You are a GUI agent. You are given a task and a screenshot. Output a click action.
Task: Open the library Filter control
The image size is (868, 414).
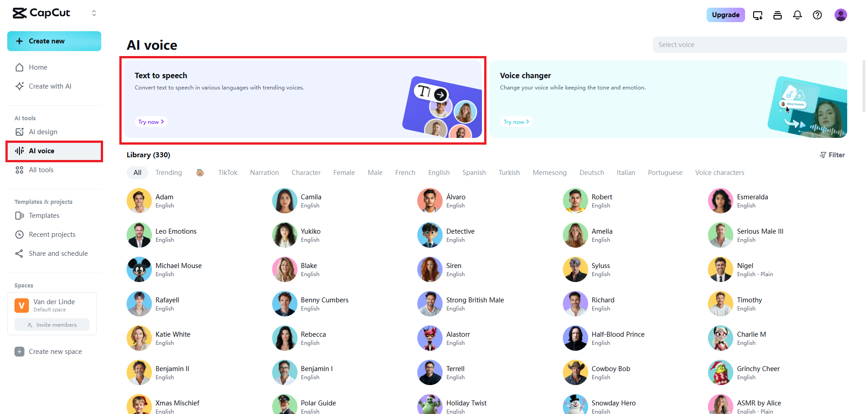coord(832,155)
